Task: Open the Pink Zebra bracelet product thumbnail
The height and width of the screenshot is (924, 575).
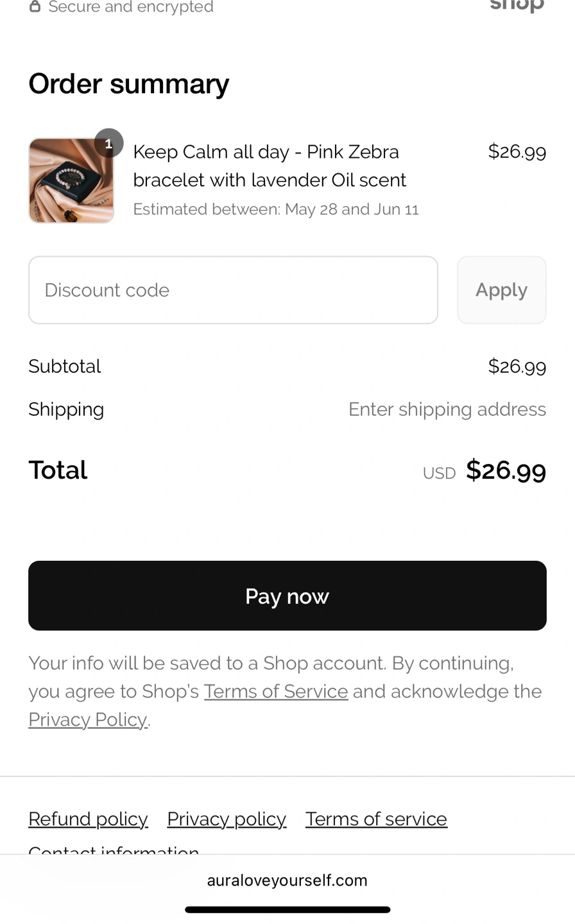Action: [x=71, y=181]
